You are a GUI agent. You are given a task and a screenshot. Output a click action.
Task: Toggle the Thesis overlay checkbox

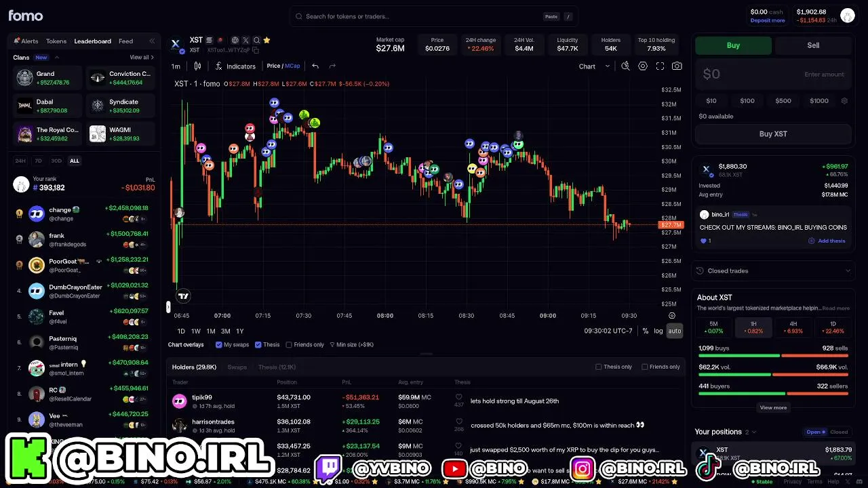coord(258,345)
